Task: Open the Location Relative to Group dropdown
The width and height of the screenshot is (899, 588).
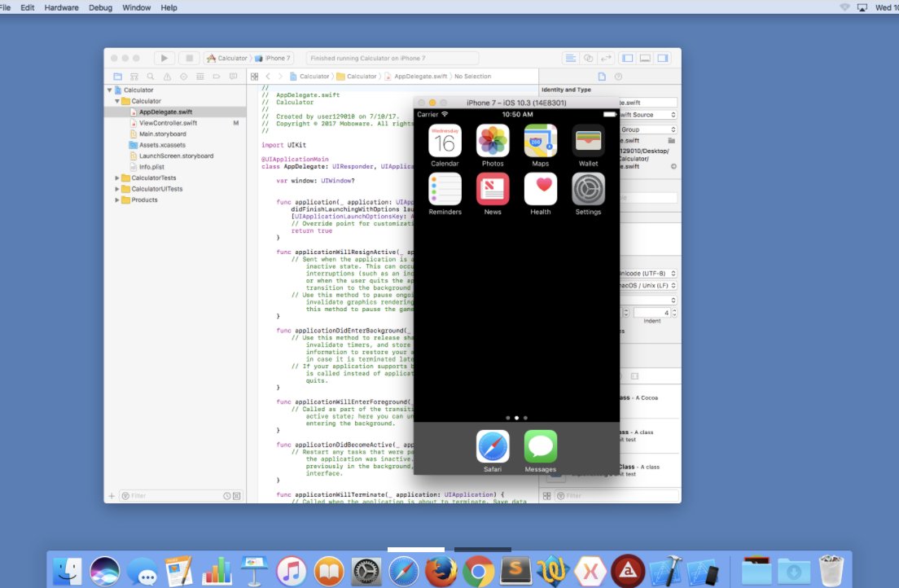Action: (648, 129)
